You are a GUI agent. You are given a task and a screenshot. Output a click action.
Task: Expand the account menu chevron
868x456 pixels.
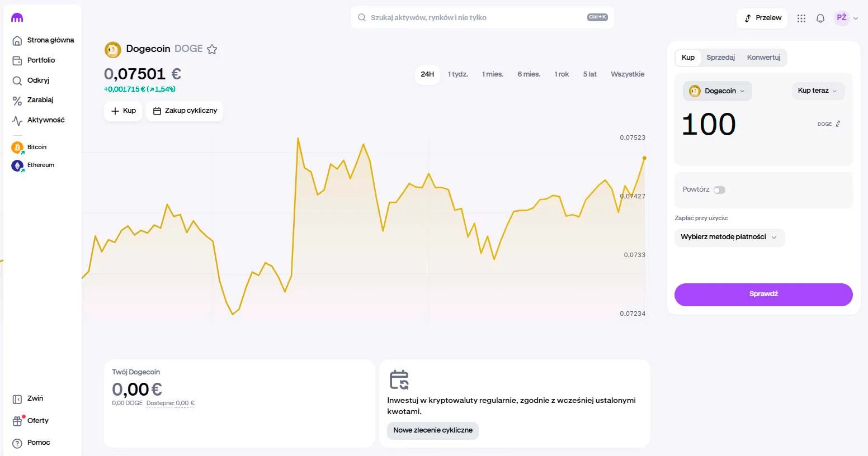pyautogui.click(x=856, y=18)
